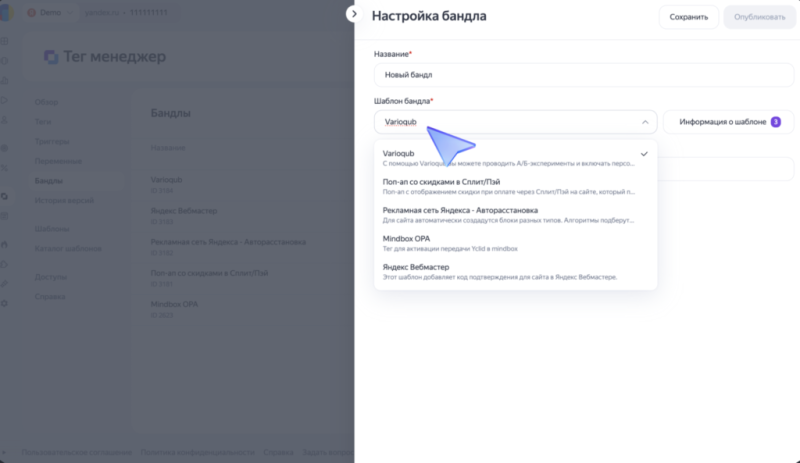Collapse the bundle settings panel with the arrow
This screenshot has width=800, height=463.
[354, 14]
